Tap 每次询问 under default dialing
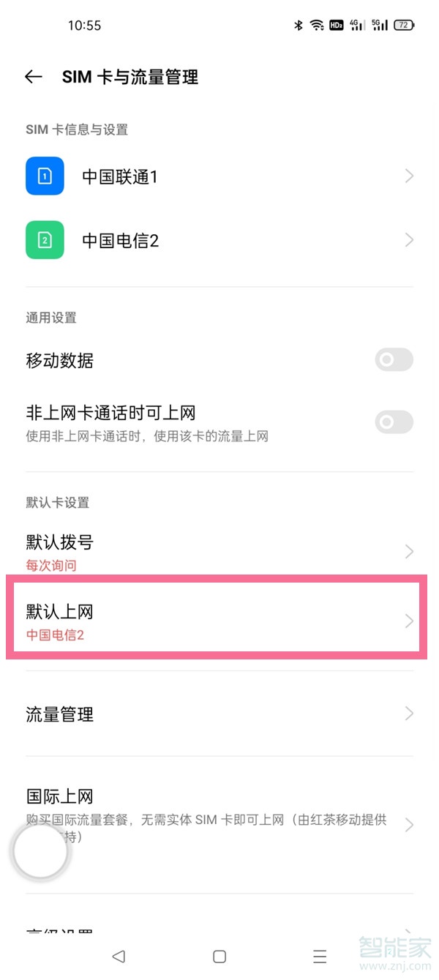 point(51,565)
